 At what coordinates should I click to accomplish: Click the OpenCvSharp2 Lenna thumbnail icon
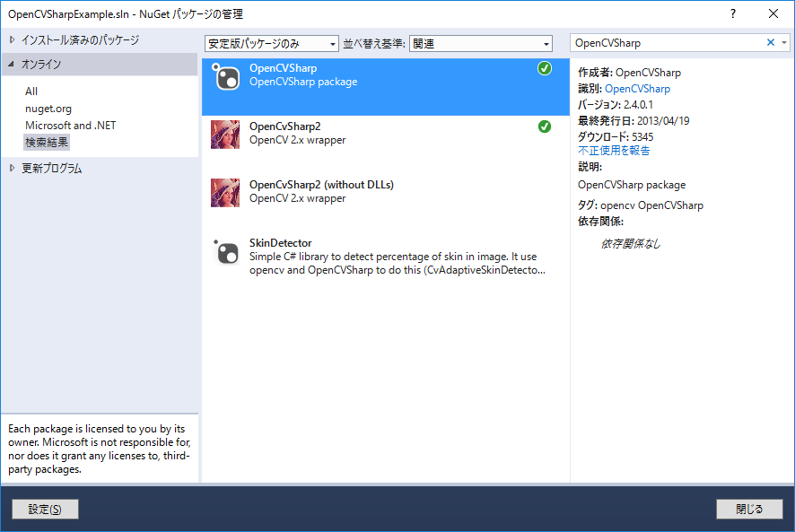[225, 135]
